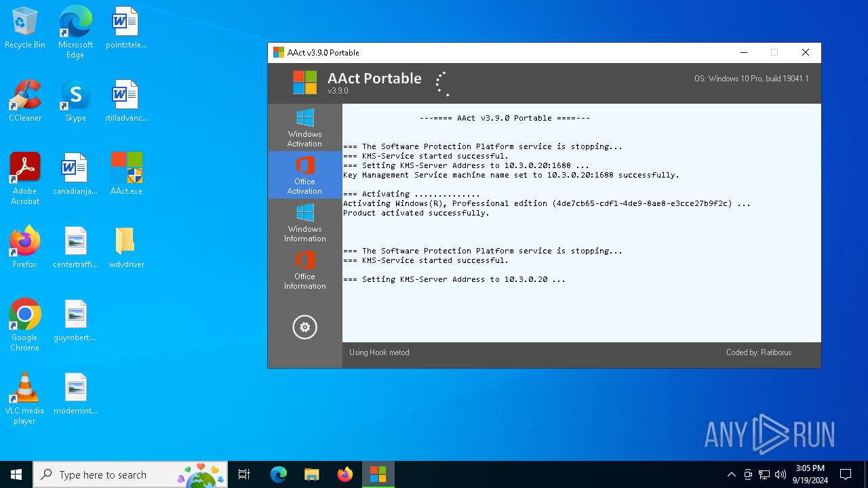Click 'Using Hook metod' status text
Viewport: 868px width, 488px height.
click(379, 352)
